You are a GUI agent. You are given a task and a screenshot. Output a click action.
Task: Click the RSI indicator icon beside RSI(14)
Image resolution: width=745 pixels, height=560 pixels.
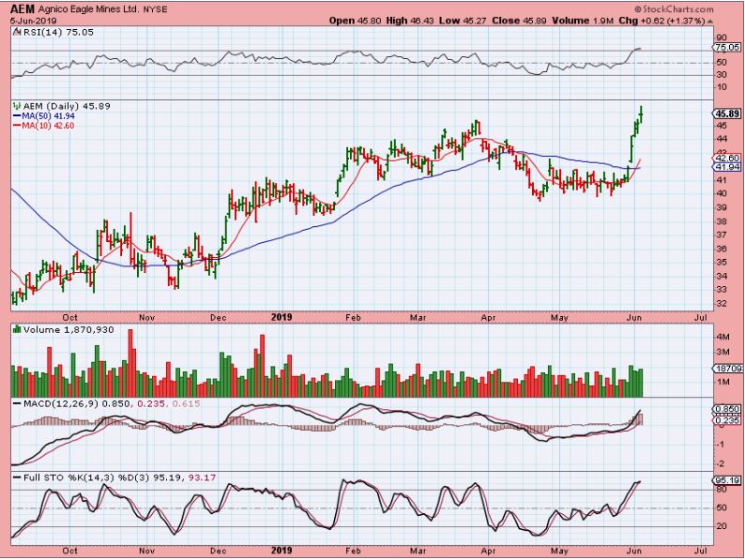[17, 32]
